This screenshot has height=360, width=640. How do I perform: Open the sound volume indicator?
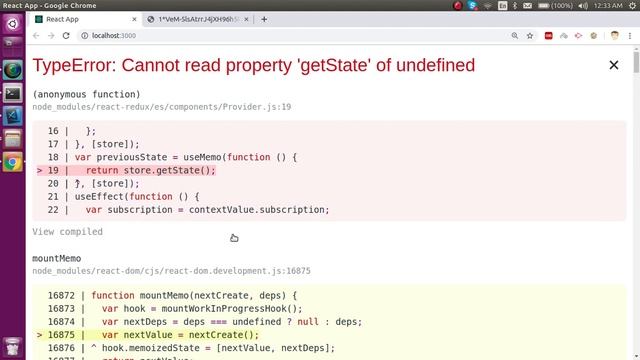pyautogui.click(x=583, y=5)
